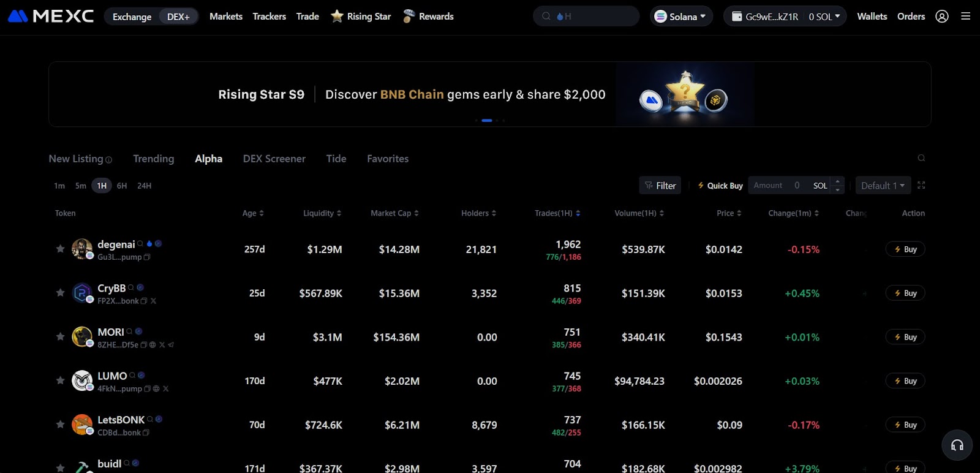Image resolution: width=980 pixels, height=473 pixels.
Task: Sort table by Market Cap column
Action: [395, 213]
